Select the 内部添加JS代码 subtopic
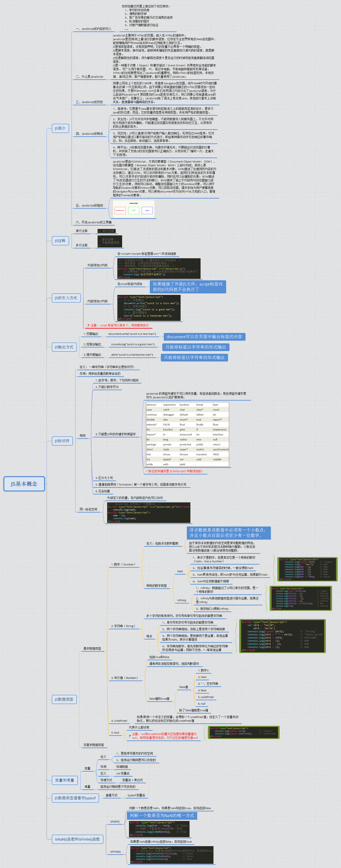This screenshot has height=868, width=341. [97, 301]
